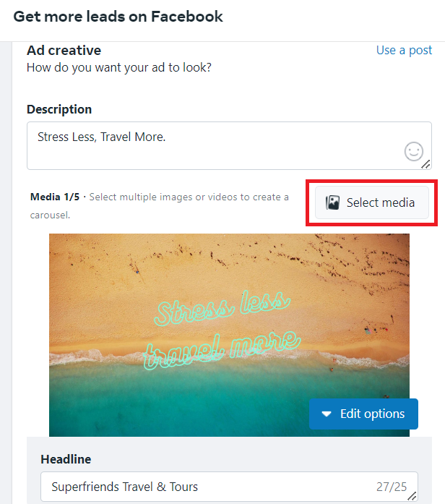
Task: Click the Ad creative section heading
Action: [64, 51]
